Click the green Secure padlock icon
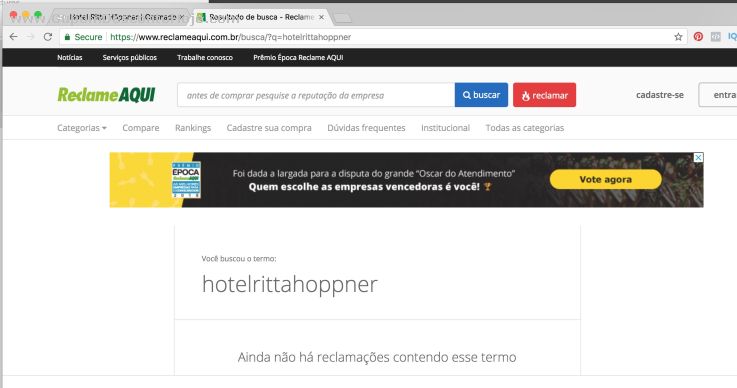Image resolution: width=737 pixels, height=388 pixels. point(68,37)
